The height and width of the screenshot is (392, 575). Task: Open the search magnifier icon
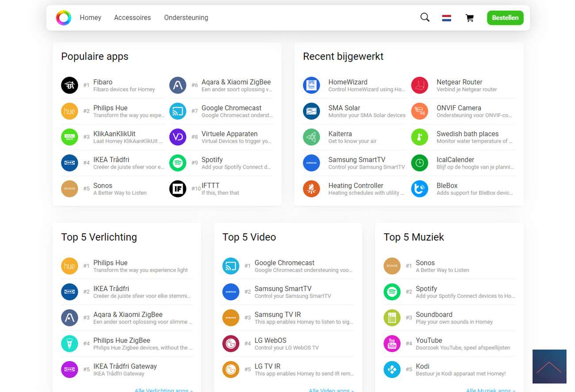point(425,17)
